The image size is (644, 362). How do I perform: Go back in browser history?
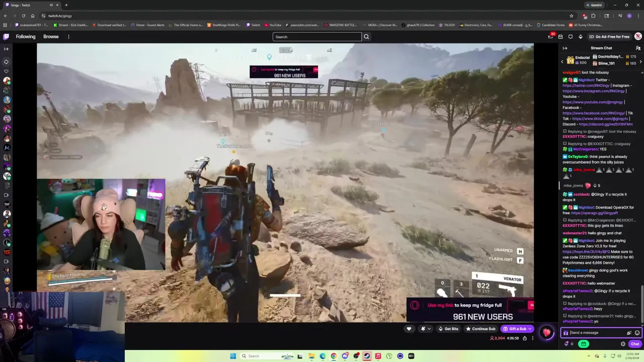click(x=5, y=16)
